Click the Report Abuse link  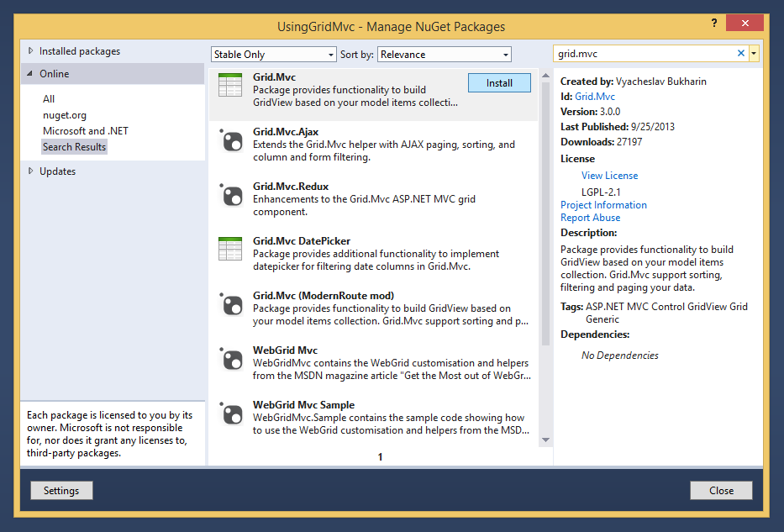pyautogui.click(x=590, y=218)
